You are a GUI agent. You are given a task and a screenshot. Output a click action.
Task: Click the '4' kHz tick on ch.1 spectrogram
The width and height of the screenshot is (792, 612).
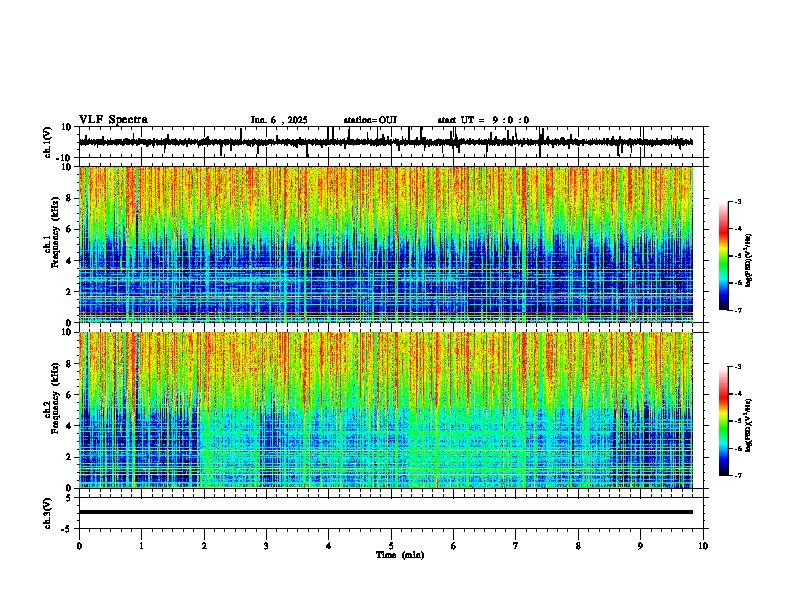click(70, 261)
